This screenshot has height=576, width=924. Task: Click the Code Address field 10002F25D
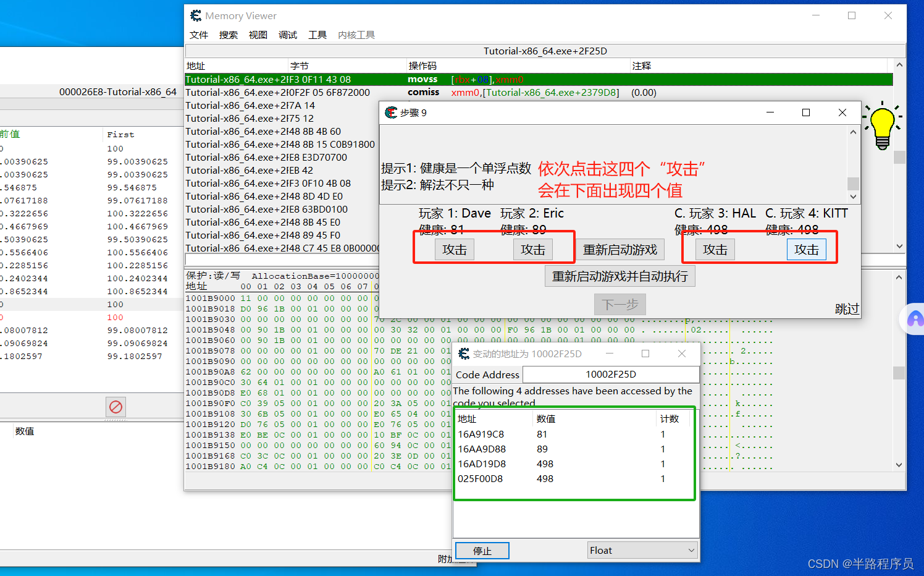(611, 375)
